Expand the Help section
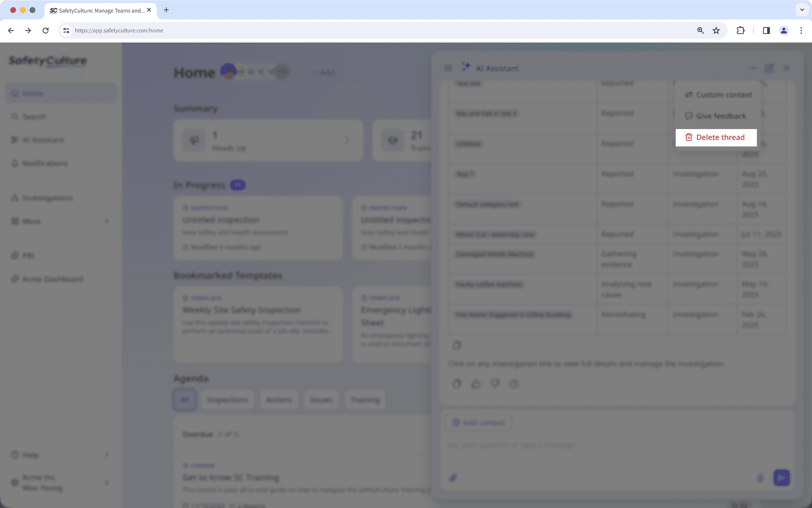812x508 pixels. (31, 455)
